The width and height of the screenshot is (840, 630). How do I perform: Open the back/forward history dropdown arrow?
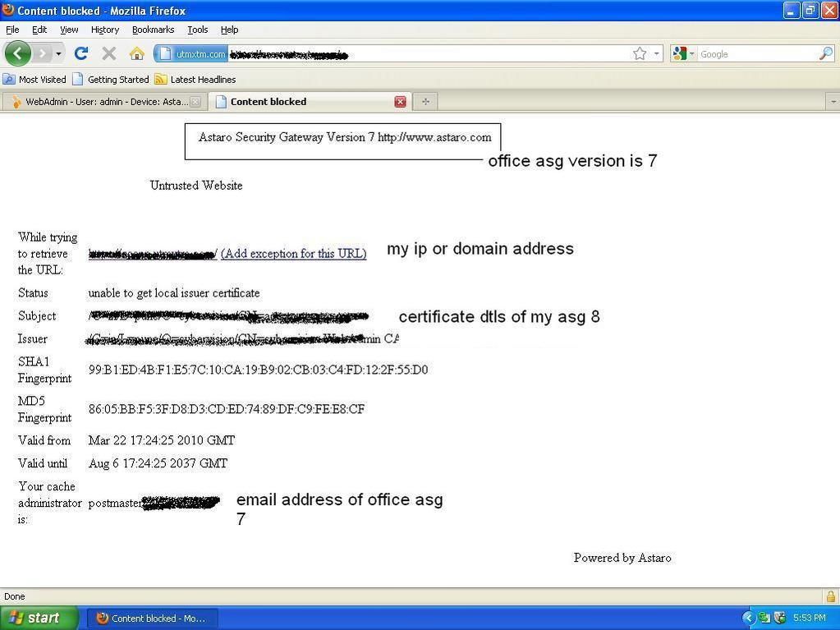click(x=58, y=53)
